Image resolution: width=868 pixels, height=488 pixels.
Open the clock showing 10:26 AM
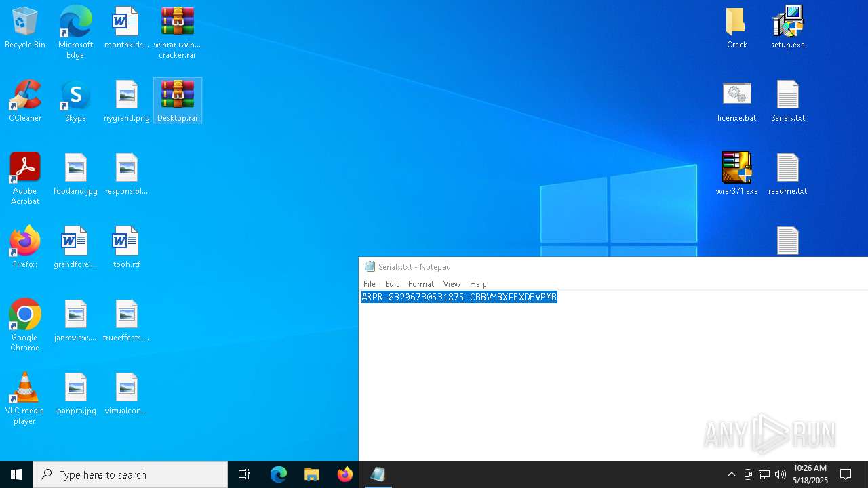tap(810, 474)
